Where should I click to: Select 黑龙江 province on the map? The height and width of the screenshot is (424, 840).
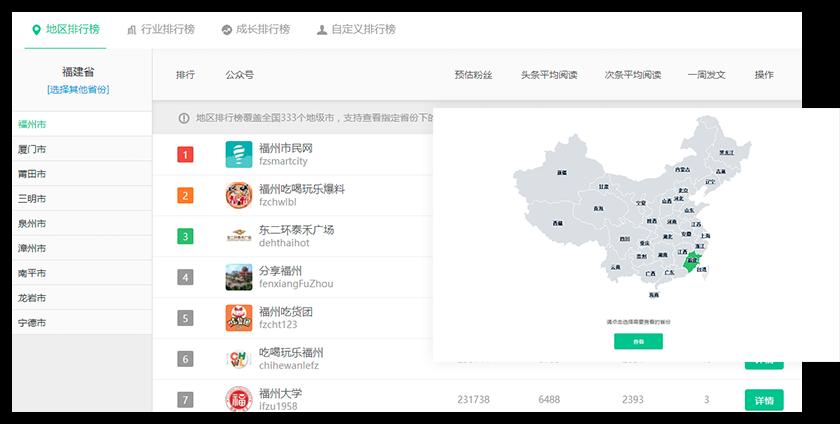coord(727,152)
